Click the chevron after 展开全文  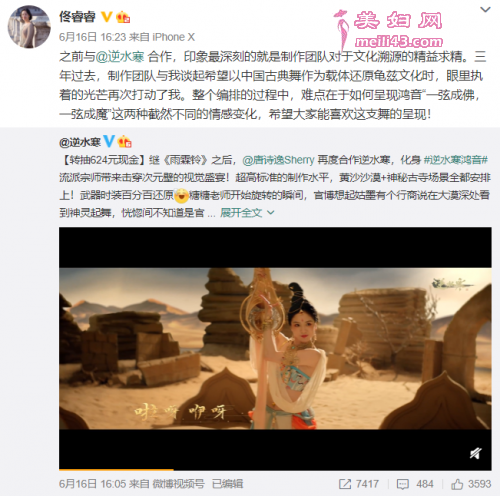(271, 212)
